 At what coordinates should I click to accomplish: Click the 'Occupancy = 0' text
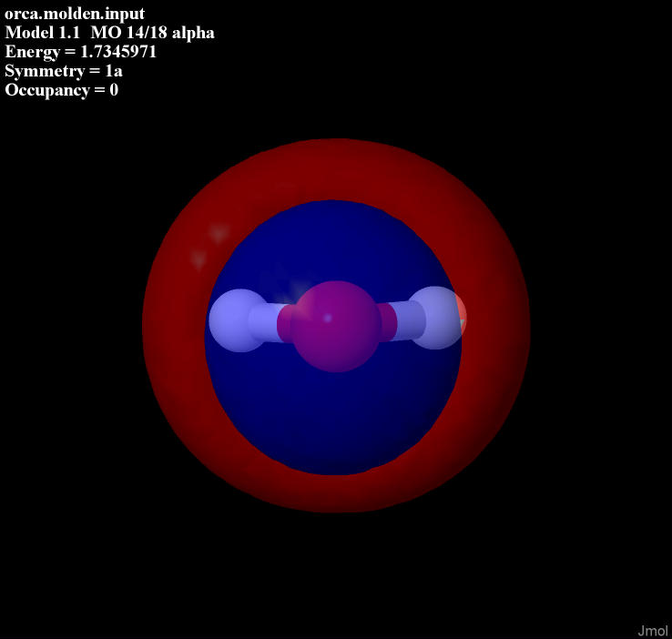62,90
